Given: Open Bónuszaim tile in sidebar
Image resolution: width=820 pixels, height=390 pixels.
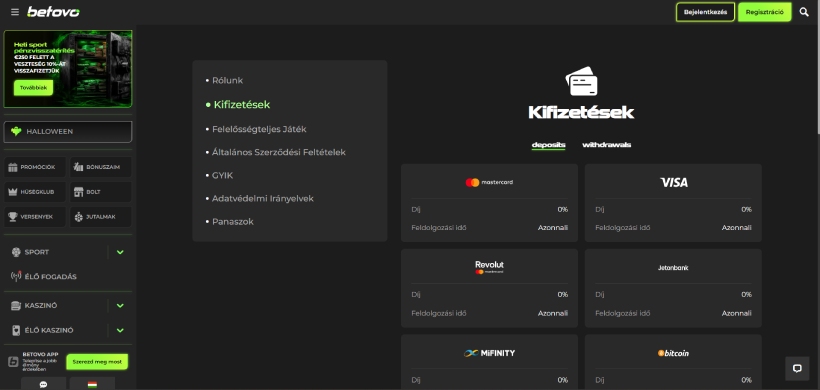Looking at the screenshot, I should point(101,167).
